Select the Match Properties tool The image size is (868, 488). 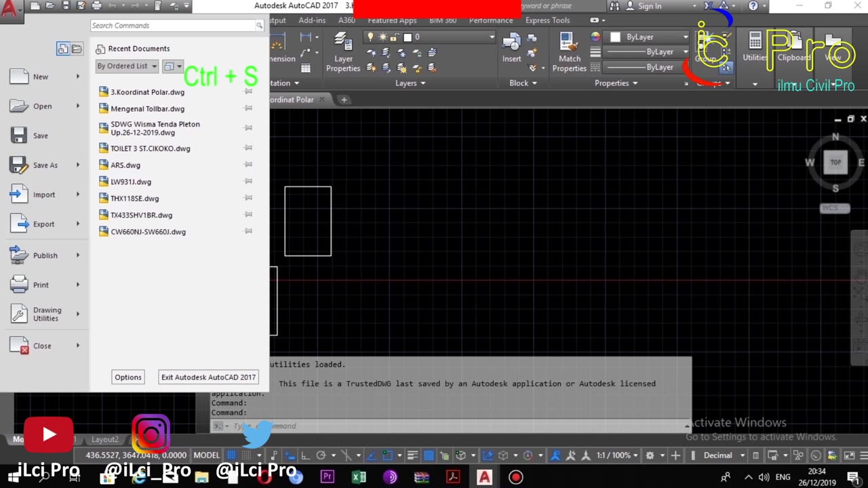(x=569, y=52)
